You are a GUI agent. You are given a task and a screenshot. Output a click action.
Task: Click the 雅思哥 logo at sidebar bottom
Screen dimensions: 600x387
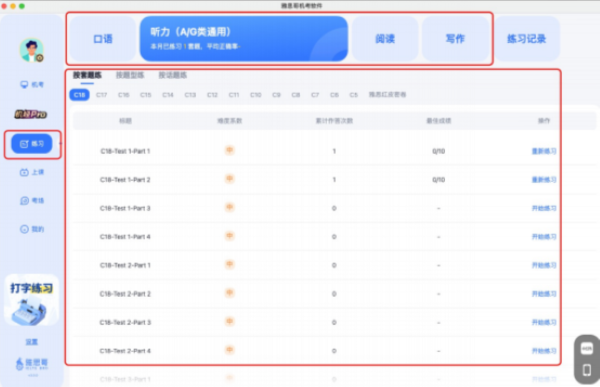pyautogui.click(x=32, y=364)
